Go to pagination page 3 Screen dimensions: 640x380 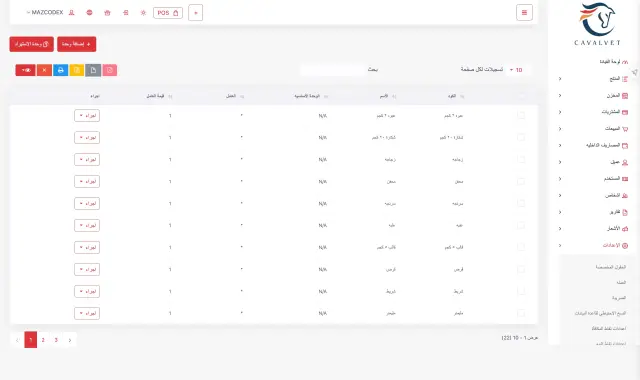[56, 340]
